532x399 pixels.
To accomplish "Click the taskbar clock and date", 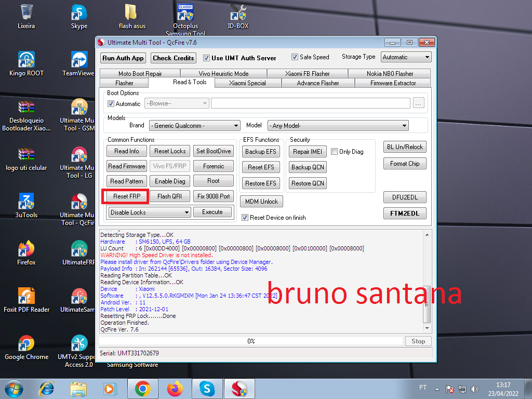I will [x=503, y=389].
